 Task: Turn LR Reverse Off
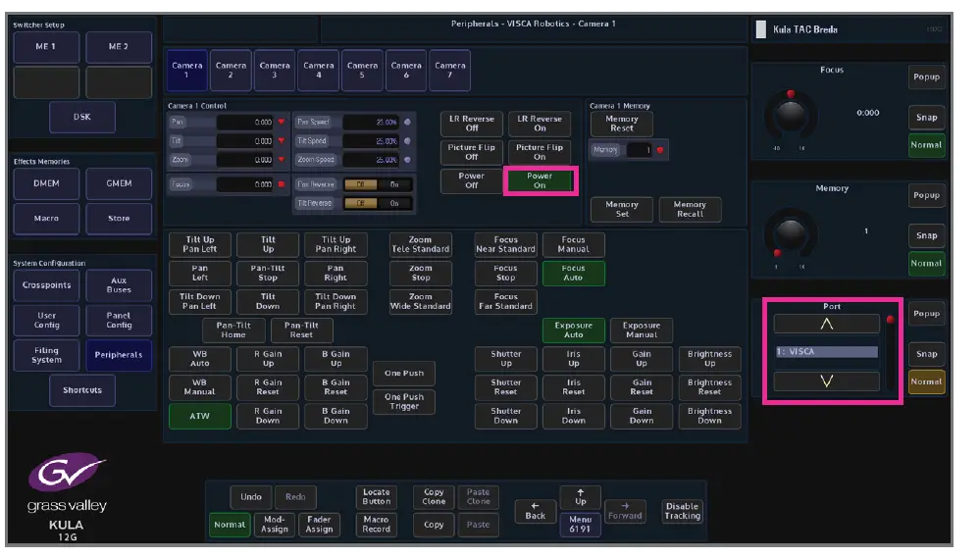471,124
